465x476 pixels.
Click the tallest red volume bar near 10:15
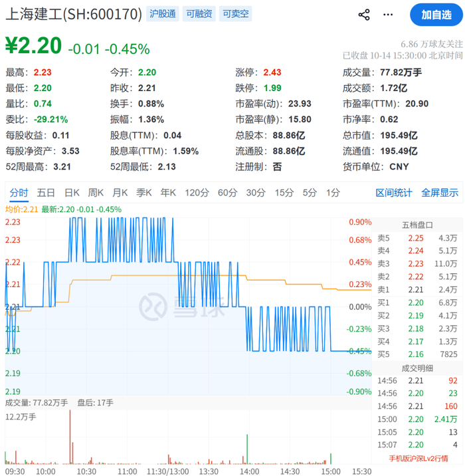coord(70,437)
